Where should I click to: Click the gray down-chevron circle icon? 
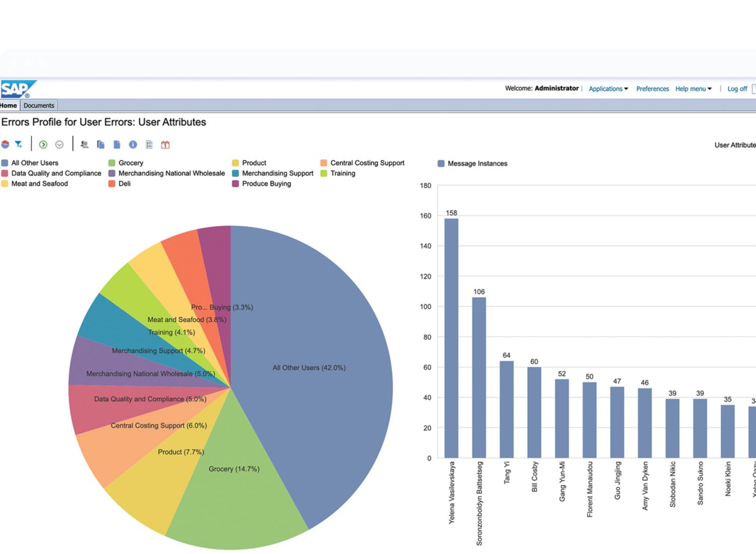pyautogui.click(x=59, y=145)
